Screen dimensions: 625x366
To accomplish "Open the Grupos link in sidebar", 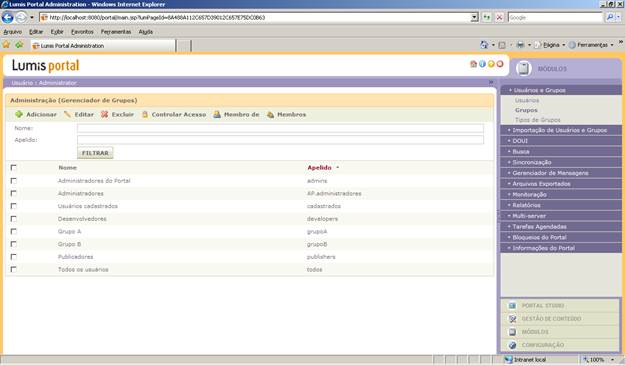I will click(x=526, y=110).
